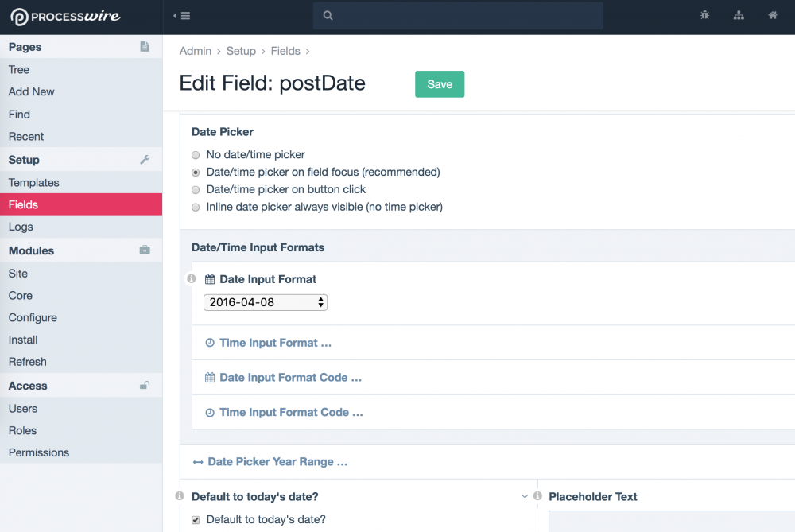Click the info icon beside Date Input Format
795x532 pixels.
[191, 279]
